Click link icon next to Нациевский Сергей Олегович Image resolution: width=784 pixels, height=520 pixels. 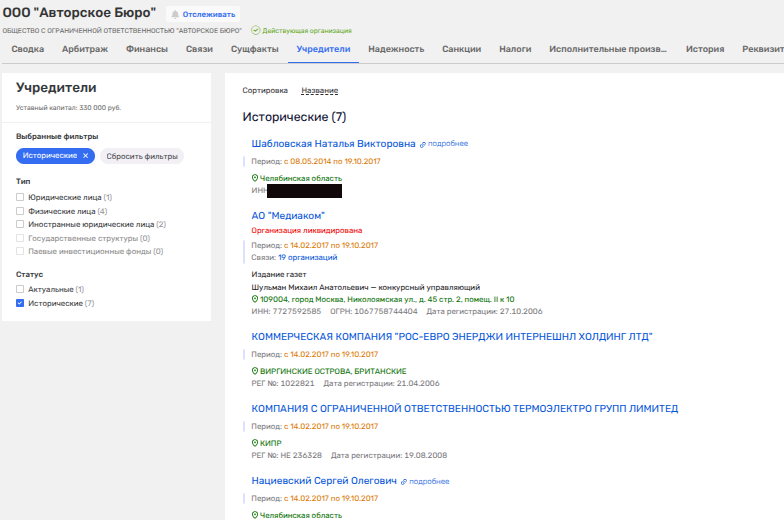(x=404, y=481)
